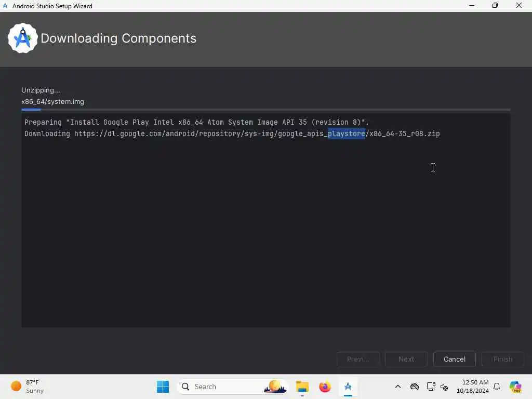Click the disabled Next button
This screenshot has width=532, height=399.
(x=406, y=359)
